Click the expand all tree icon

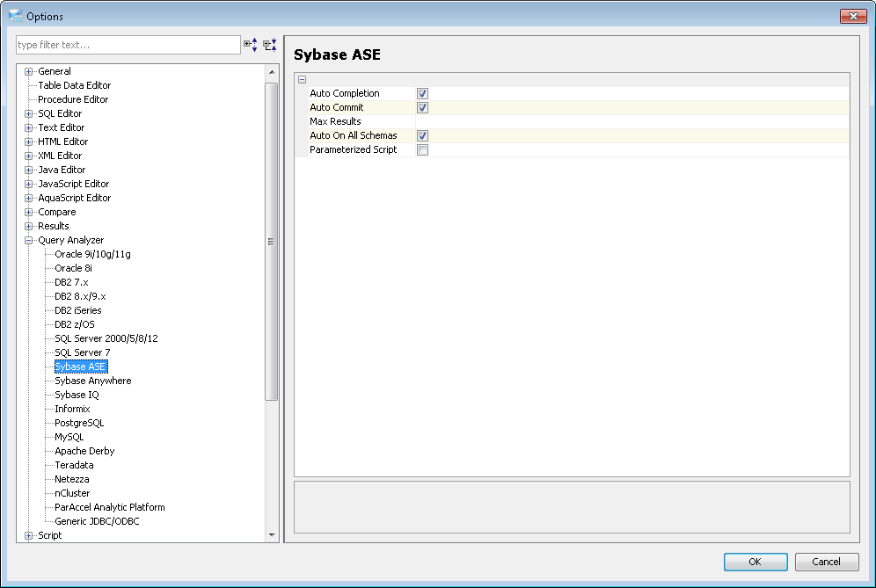pyautogui.click(x=251, y=45)
